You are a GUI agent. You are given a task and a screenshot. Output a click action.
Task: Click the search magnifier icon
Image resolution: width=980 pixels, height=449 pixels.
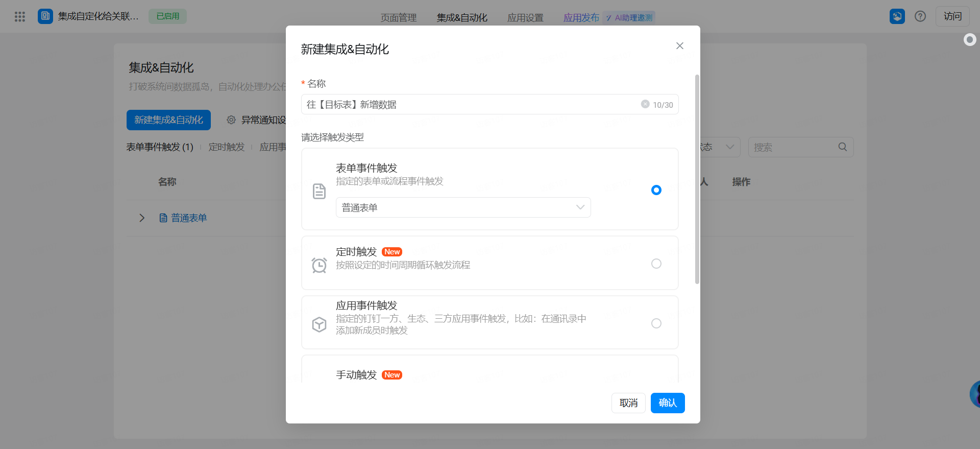843,147
